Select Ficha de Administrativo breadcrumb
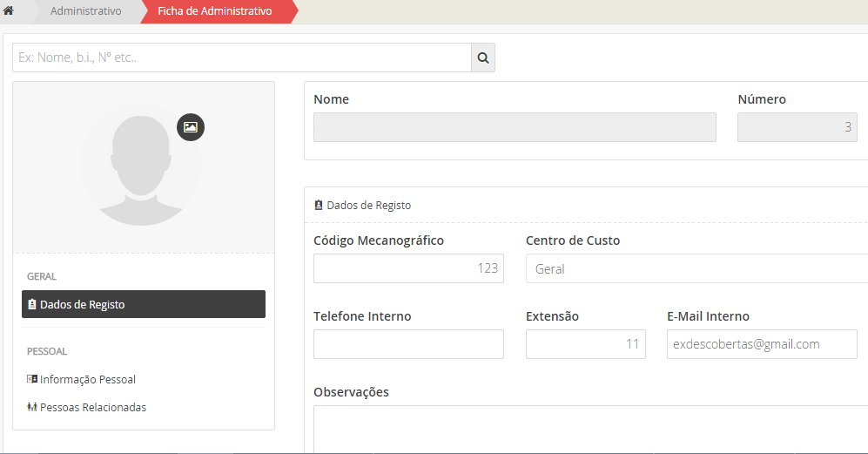The image size is (868, 454). tap(214, 11)
